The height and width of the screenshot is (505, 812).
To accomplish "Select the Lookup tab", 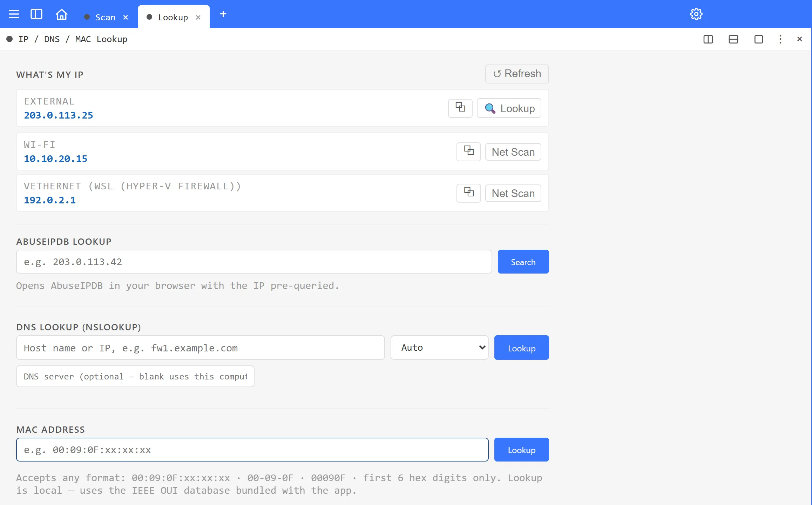I will [x=173, y=17].
